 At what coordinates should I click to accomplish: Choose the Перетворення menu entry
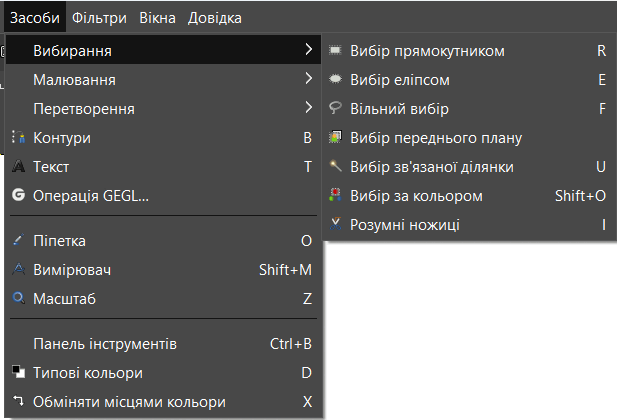pyautogui.click(x=163, y=108)
